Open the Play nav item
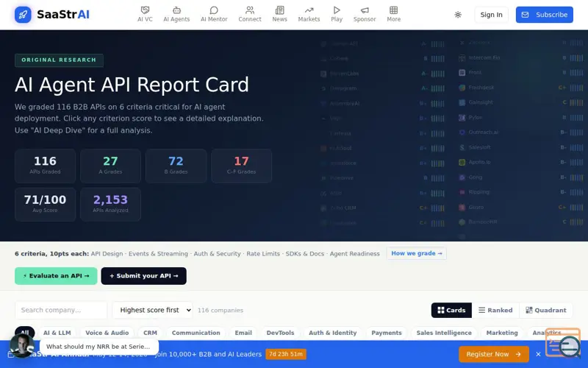Viewport: 588px width, 368px height. point(337,14)
